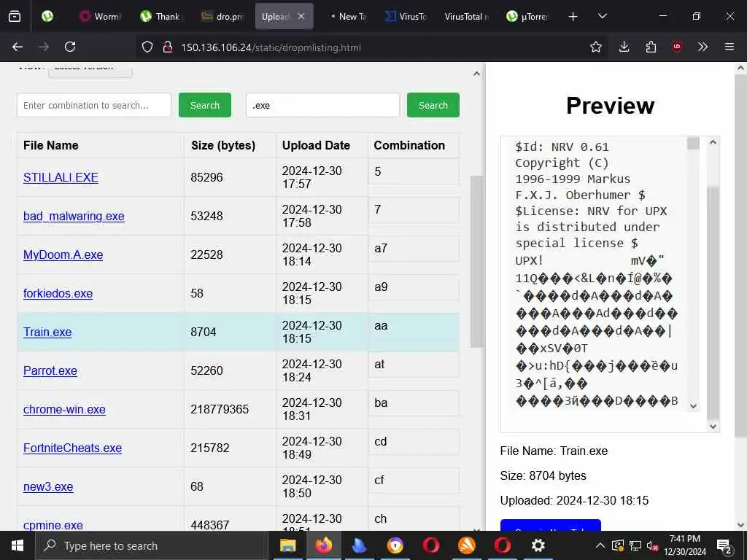
Task: Open the Firefox hamburger menu
Action: [729, 47]
